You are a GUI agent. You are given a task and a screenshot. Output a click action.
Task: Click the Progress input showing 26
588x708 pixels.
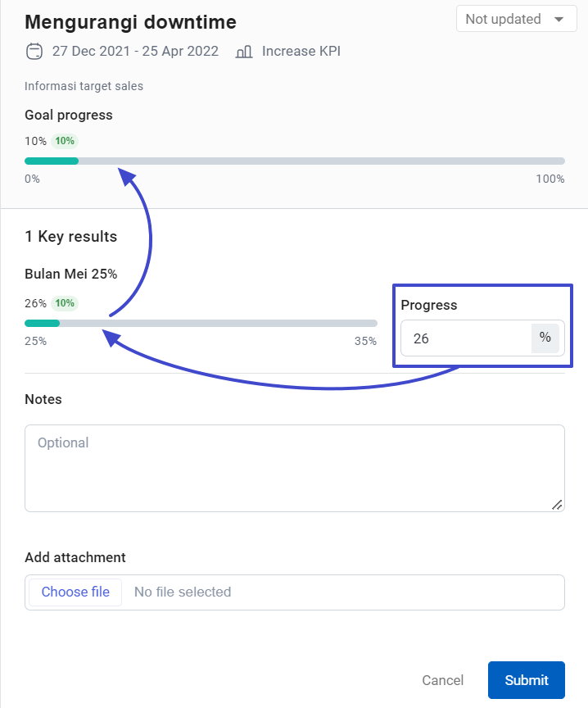[x=459, y=338]
